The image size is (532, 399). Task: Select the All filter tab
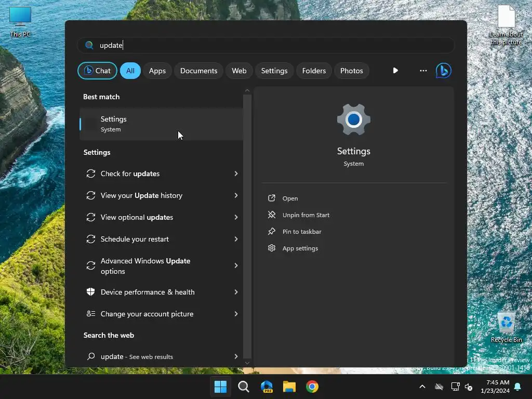coord(130,71)
